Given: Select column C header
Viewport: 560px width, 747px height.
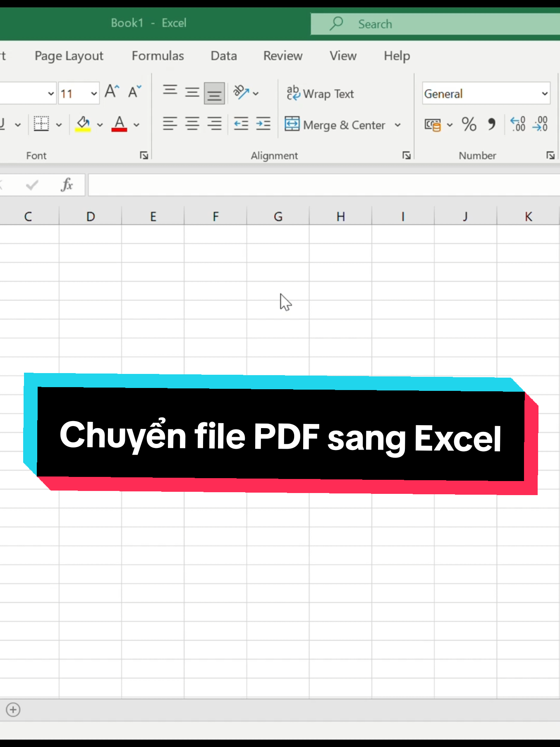Looking at the screenshot, I should pos(28,216).
